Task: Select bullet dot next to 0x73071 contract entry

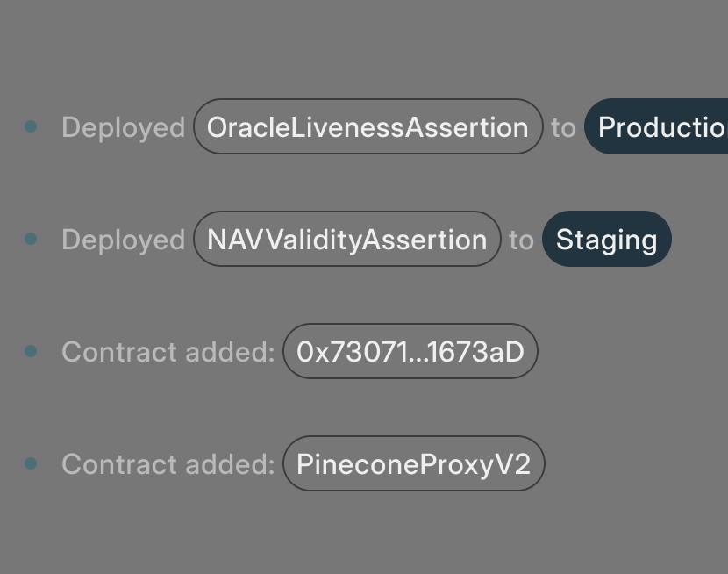Action: coord(32,351)
